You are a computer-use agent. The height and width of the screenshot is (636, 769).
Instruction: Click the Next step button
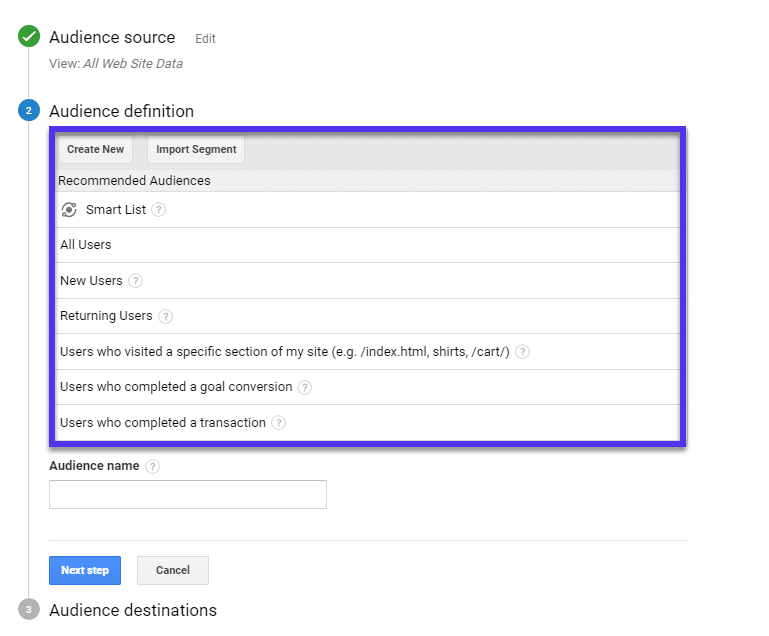coord(85,570)
